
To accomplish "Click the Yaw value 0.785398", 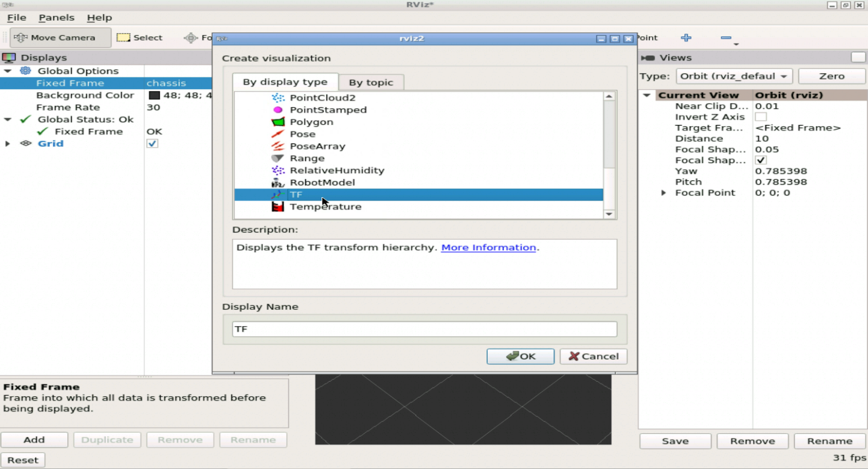I will (x=781, y=171).
